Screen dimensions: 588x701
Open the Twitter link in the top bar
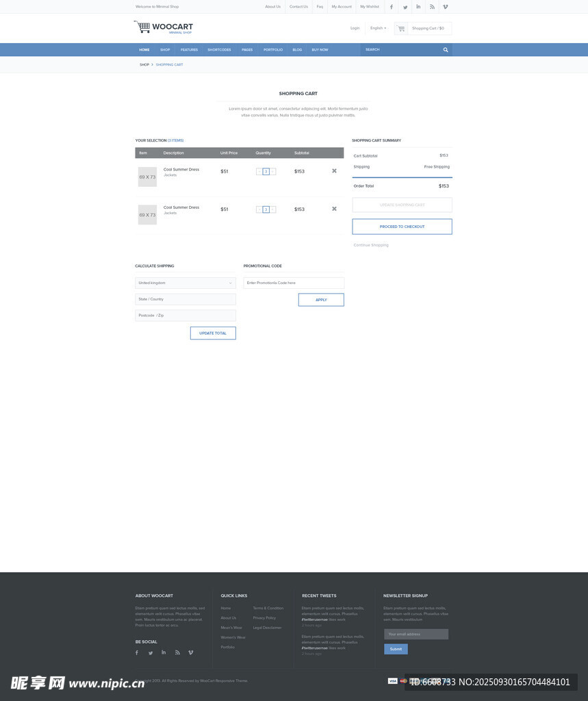[x=405, y=7]
